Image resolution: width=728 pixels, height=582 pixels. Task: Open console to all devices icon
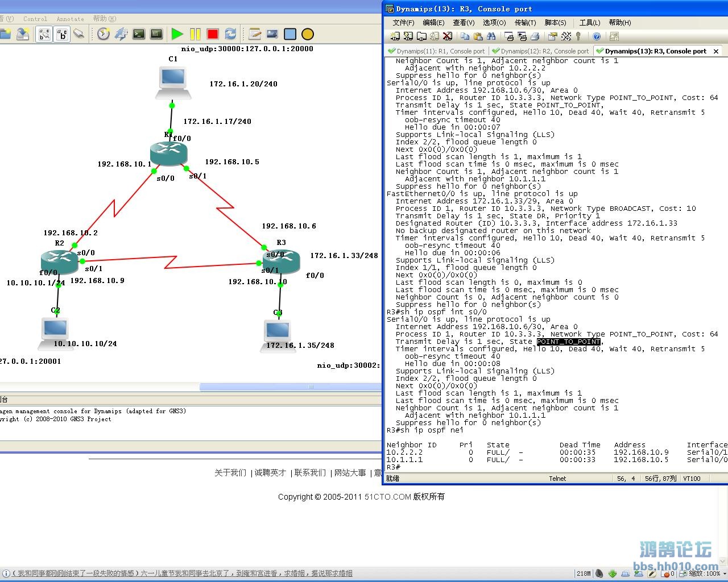click(139, 35)
